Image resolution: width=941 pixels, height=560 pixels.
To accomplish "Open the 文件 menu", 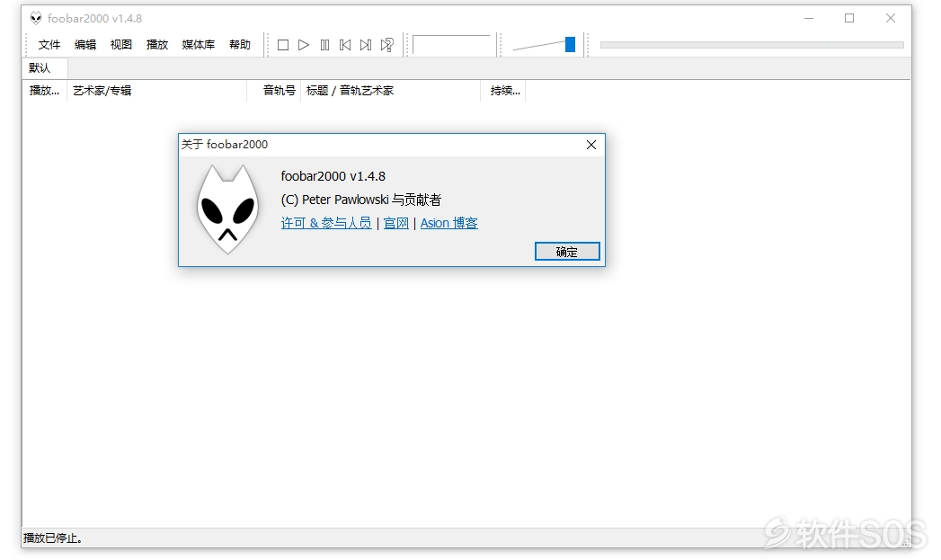I will tap(49, 44).
